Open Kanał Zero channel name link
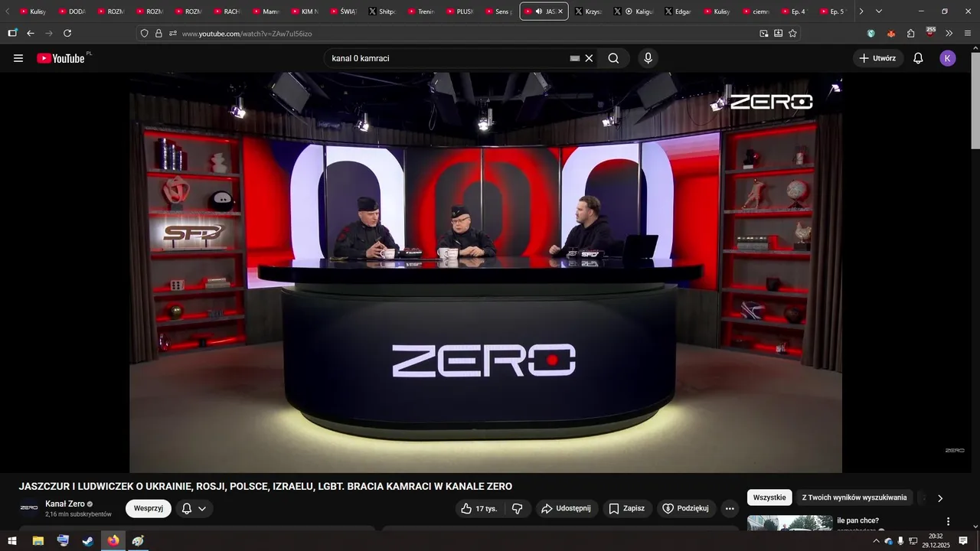The image size is (980, 551). pyautogui.click(x=65, y=504)
